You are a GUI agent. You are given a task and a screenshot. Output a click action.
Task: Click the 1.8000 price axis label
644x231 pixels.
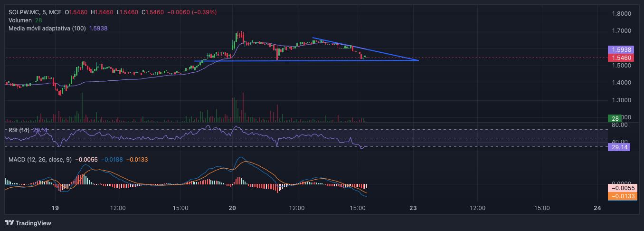(x=622, y=13)
